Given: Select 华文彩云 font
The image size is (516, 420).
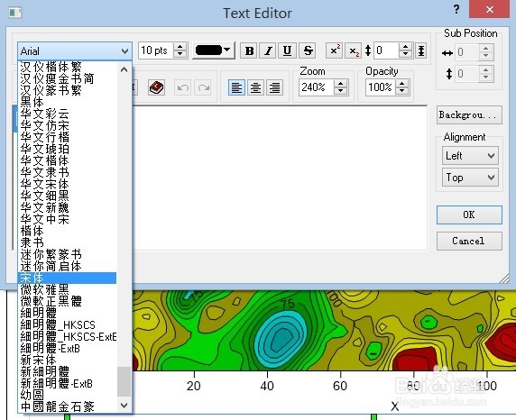Looking at the screenshot, I should tap(67, 114).
